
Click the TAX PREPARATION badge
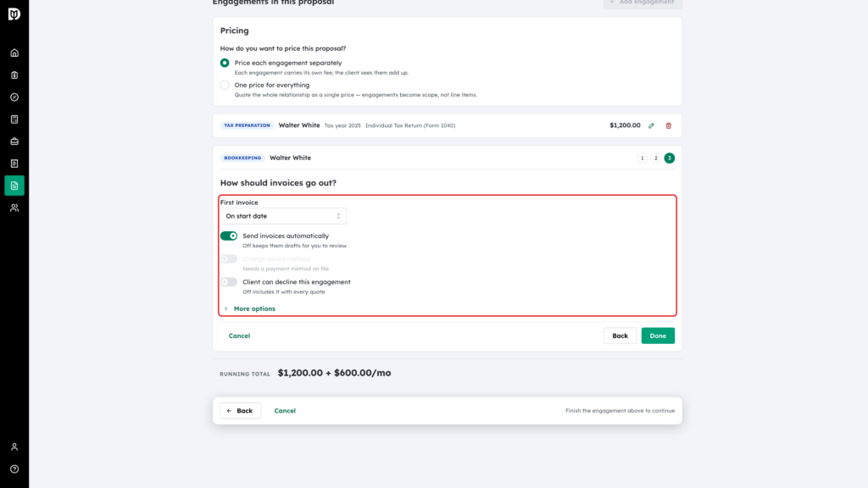pyautogui.click(x=247, y=125)
